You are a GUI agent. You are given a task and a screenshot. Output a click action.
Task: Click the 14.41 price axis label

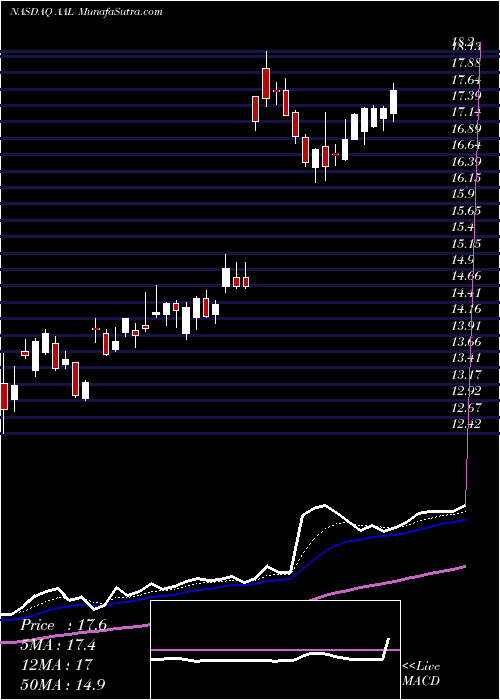coord(466,292)
